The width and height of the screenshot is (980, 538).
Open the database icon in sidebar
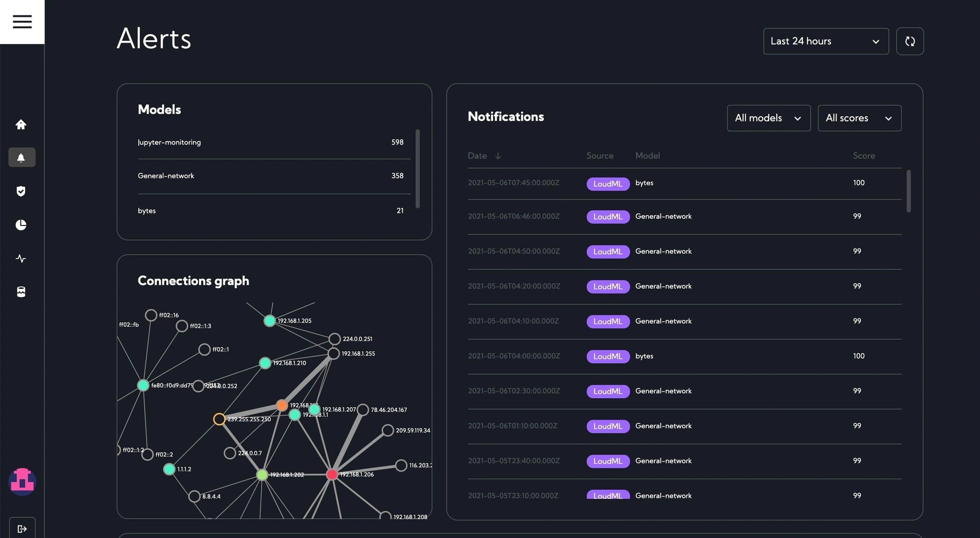(21, 292)
